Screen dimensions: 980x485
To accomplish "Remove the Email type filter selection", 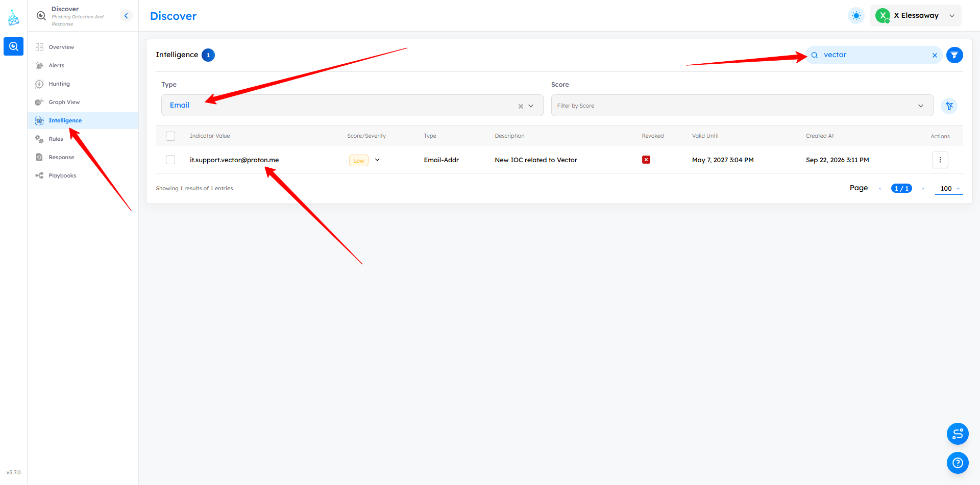I will click(x=521, y=106).
